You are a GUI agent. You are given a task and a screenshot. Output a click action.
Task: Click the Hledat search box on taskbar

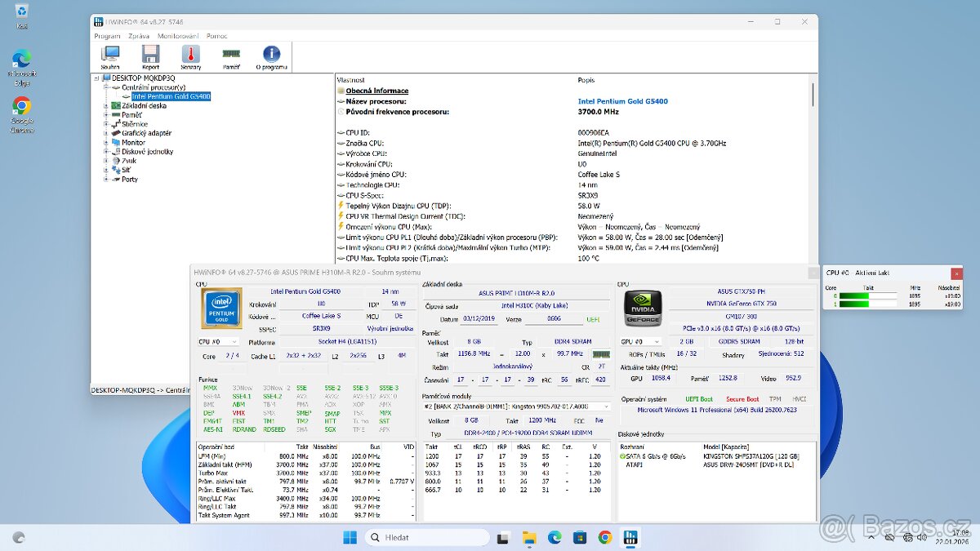429,537
